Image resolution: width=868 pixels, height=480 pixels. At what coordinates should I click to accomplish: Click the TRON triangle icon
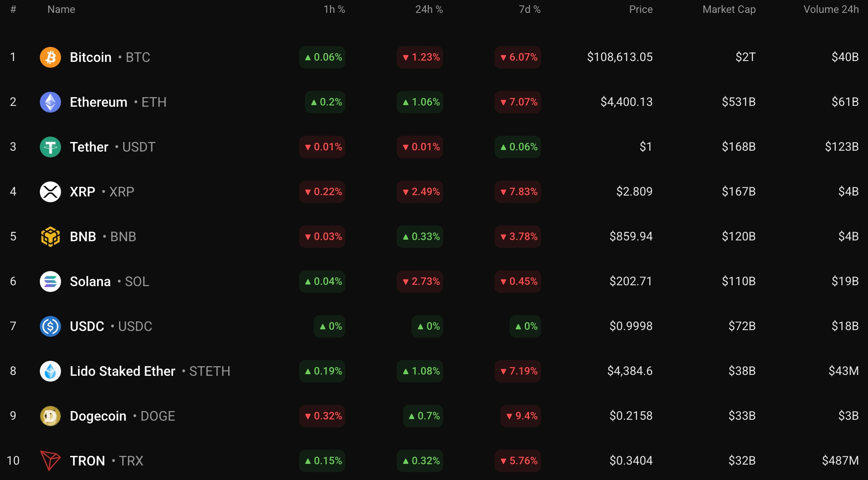pos(50,461)
